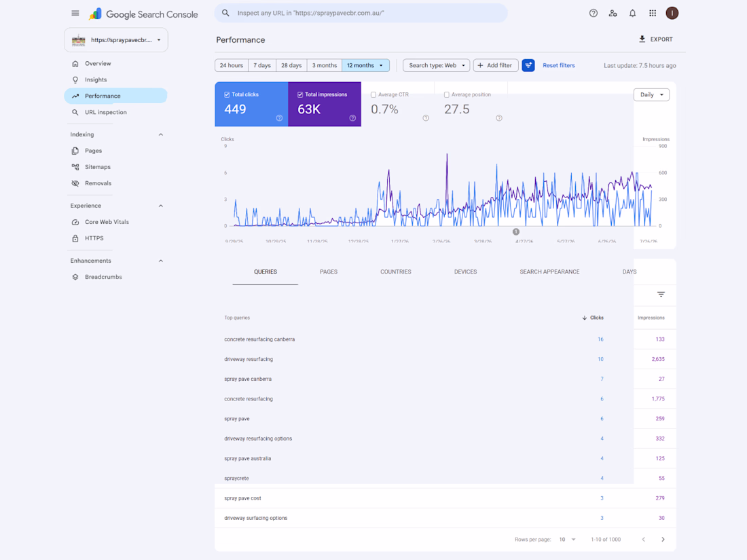
Task: Select the 24 hours date range
Action: click(232, 65)
